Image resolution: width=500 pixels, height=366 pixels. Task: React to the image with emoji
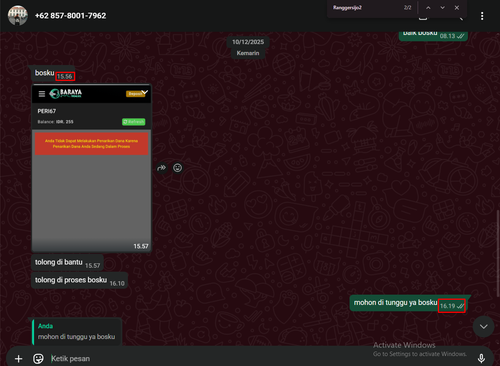pos(177,168)
